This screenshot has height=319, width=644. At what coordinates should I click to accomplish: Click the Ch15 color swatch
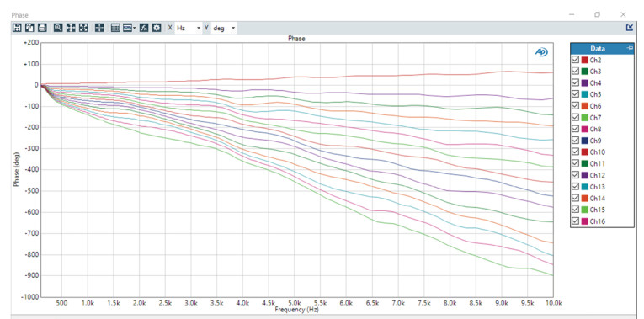[585, 210]
